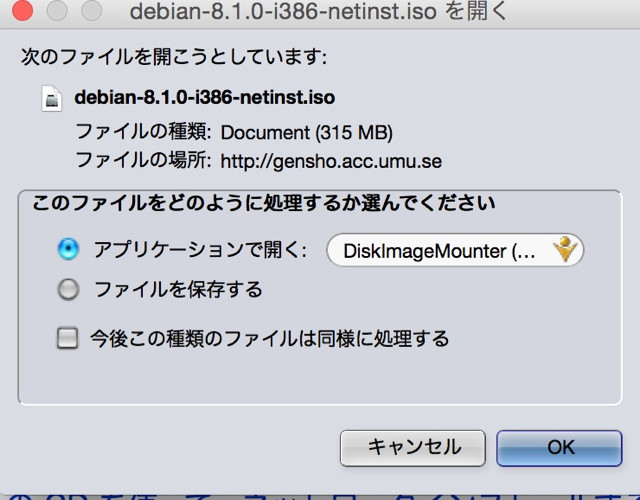Click the file location http://gensho.acc.umu.se
640x500 pixels.
(331, 161)
